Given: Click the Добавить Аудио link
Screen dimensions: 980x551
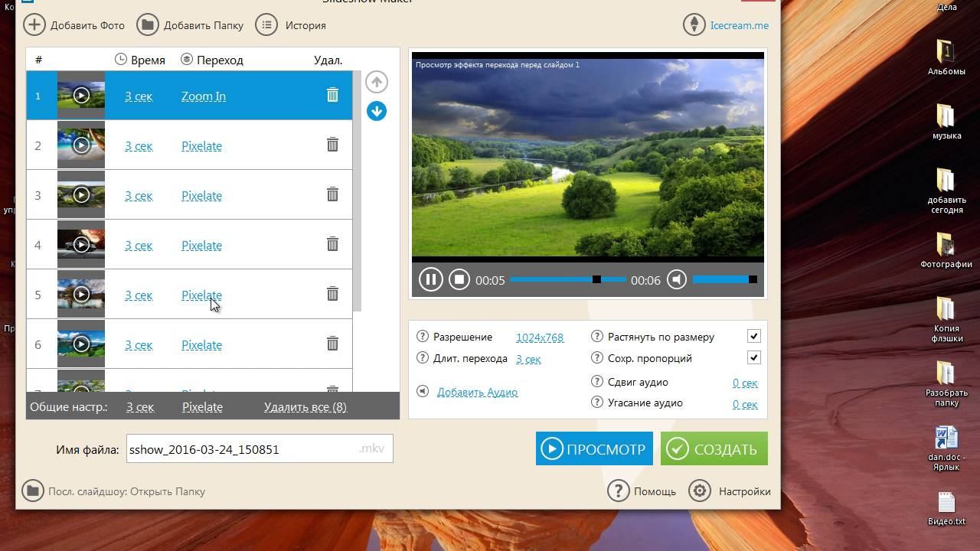Looking at the screenshot, I should 477,392.
